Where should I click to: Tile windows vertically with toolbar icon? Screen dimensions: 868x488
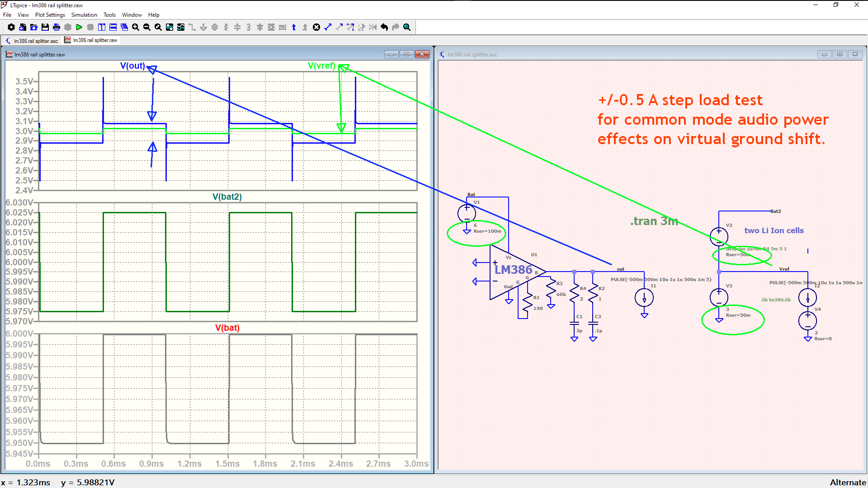[102, 27]
